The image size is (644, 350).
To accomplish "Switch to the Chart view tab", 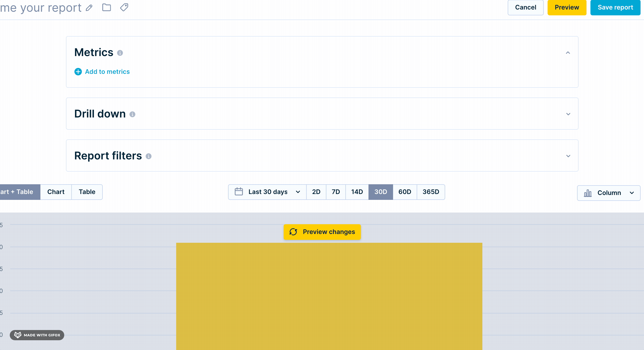I will [x=56, y=192].
